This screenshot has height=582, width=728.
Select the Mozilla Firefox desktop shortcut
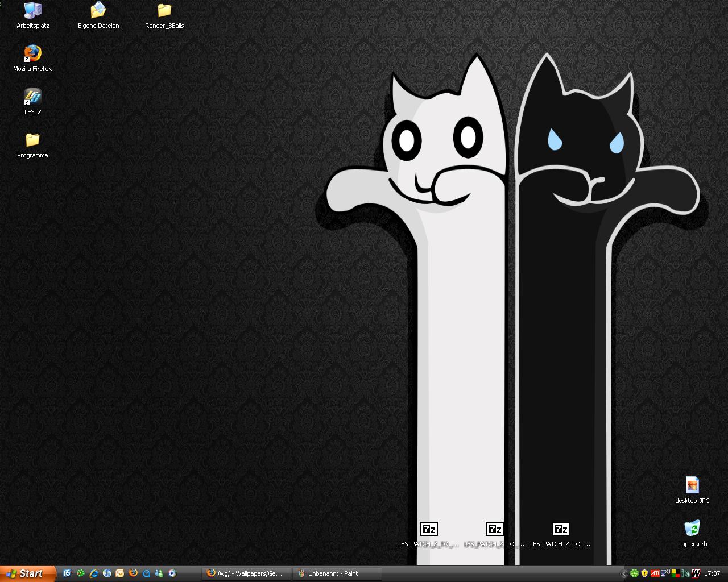(x=32, y=59)
